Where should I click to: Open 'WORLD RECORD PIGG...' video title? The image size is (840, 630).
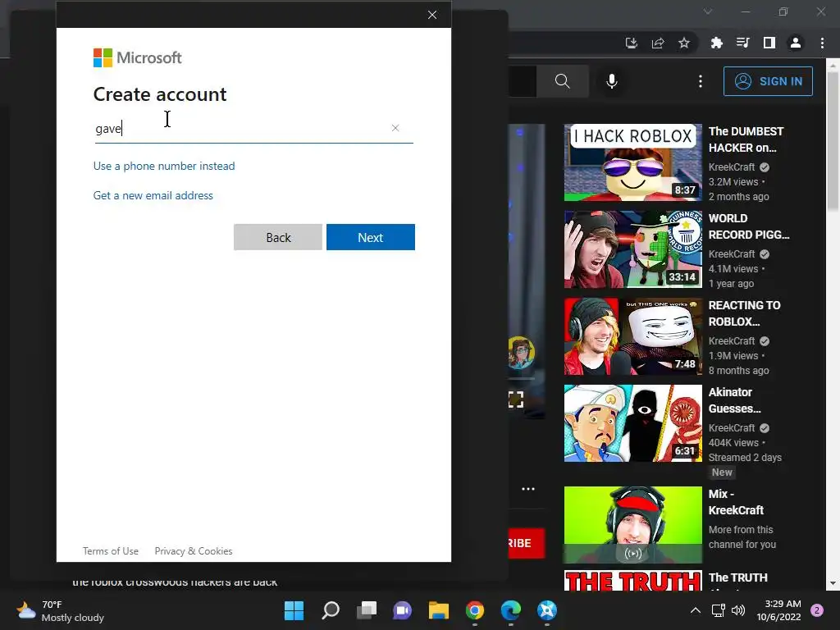(749, 226)
